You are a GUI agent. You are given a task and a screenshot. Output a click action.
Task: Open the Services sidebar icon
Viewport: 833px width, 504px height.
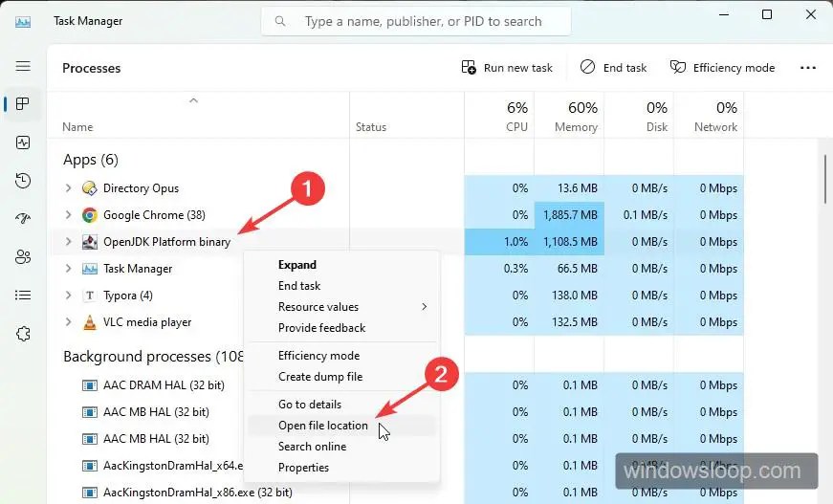23,334
